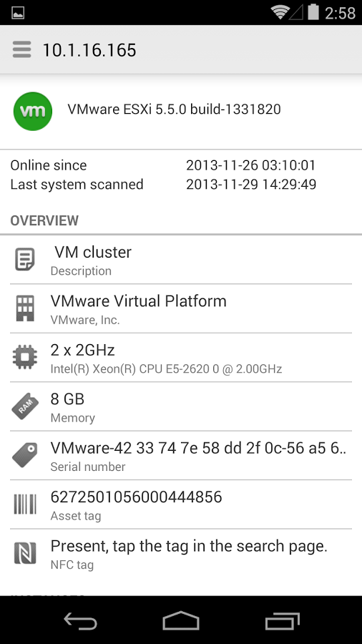362x644 pixels.
Task: Tap the picture notification icon in the status bar
Action: (x=18, y=13)
